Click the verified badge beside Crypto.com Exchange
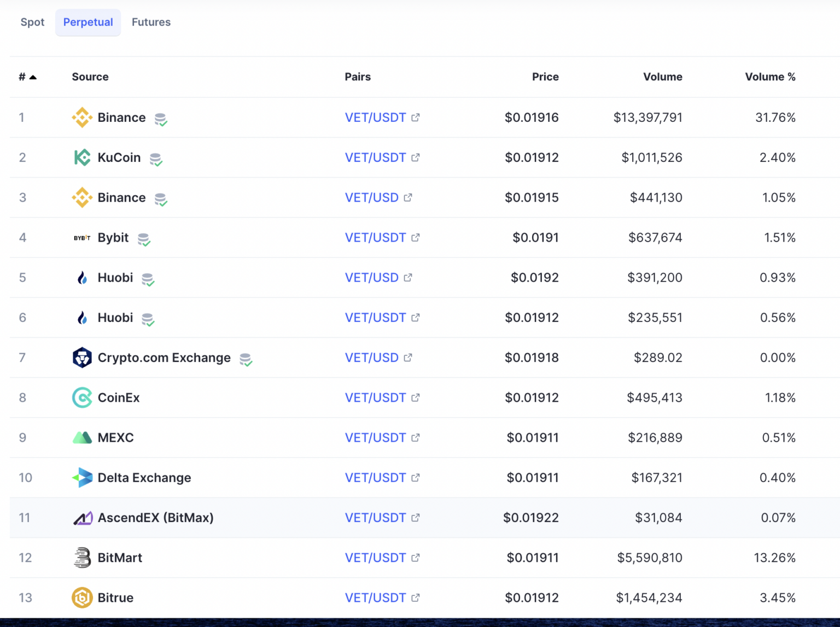The width and height of the screenshot is (840, 627). tap(246, 359)
